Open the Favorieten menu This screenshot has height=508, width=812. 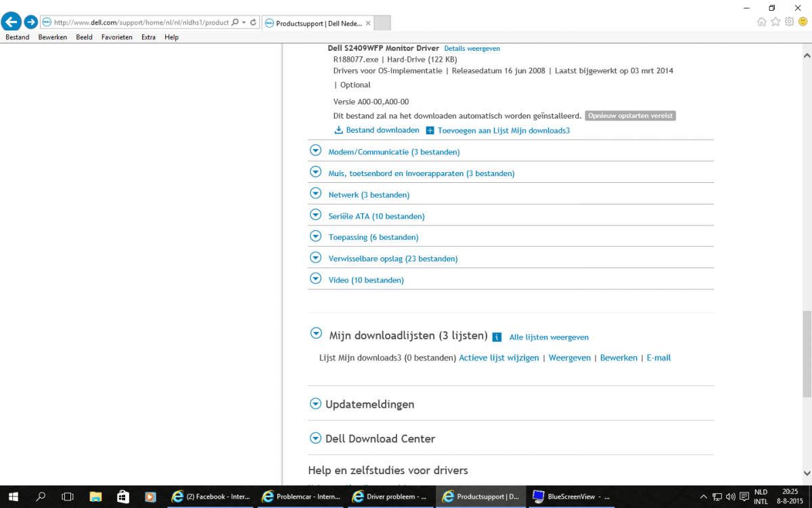(x=117, y=37)
